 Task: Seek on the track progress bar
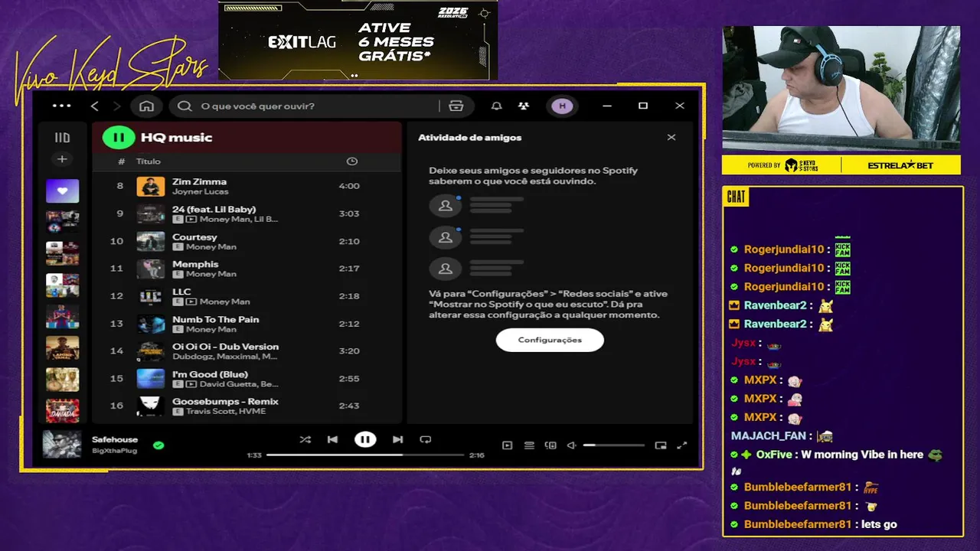point(365,455)
